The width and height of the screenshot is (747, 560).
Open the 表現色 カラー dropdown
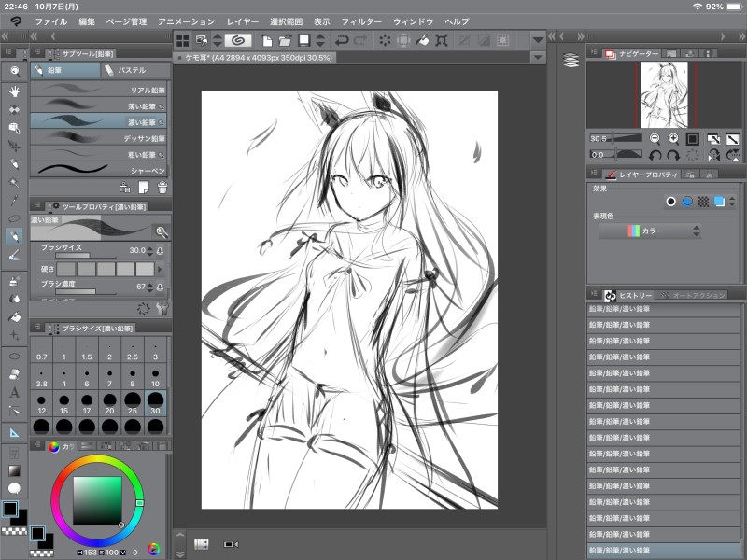coord(649,231)
